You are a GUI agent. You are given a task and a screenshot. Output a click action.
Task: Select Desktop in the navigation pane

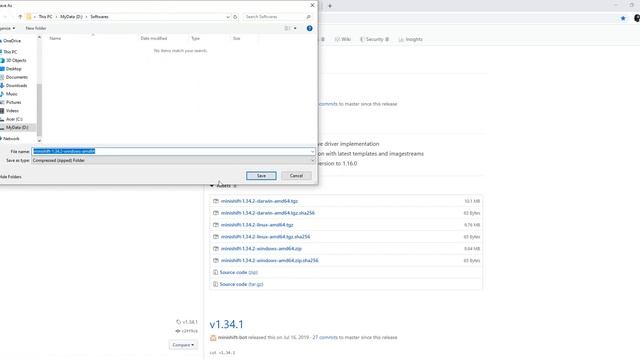pyautogui.click(x=13, y=69)
